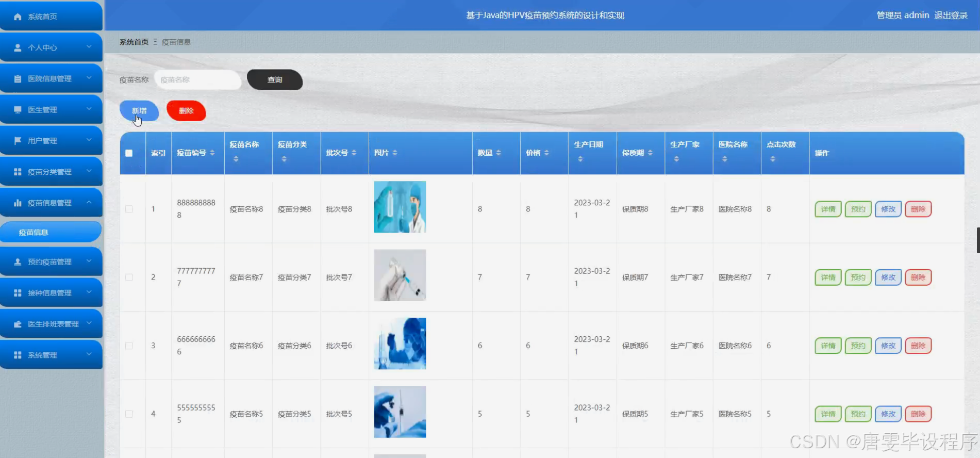
Task: Click the 管理员 admin label
Action: 903,15
